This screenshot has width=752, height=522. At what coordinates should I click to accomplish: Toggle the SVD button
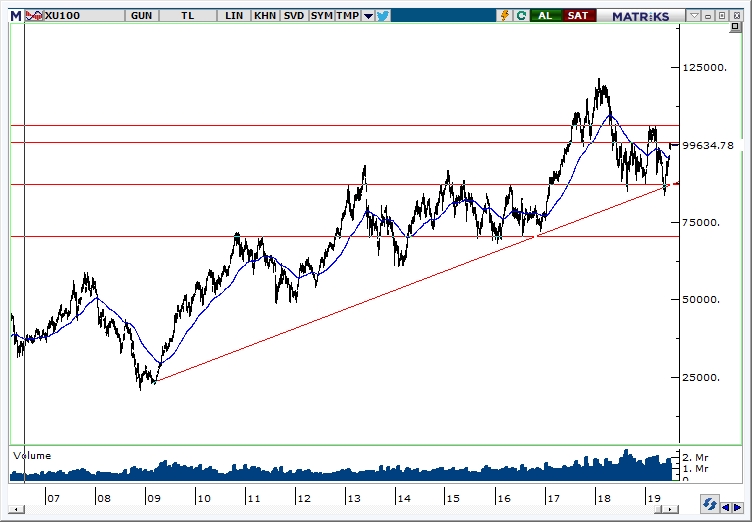click(x=294, y=16)
